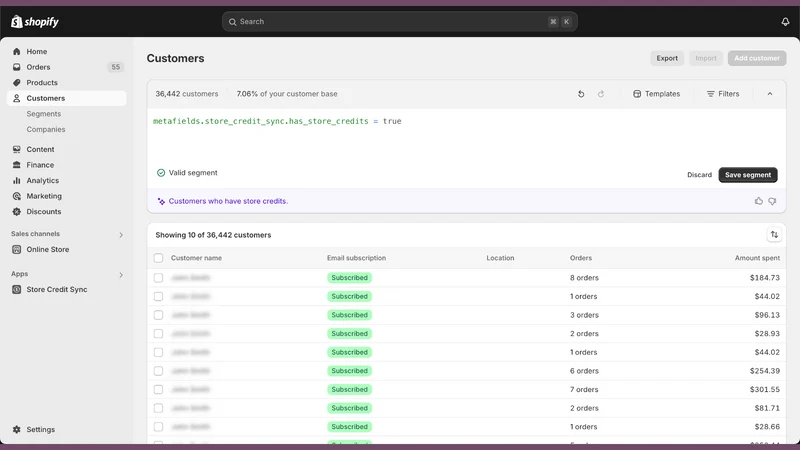Go to Analytics in the sidebar
The width and height of the screenshot is (800, 450).
[x=42, y=181]
